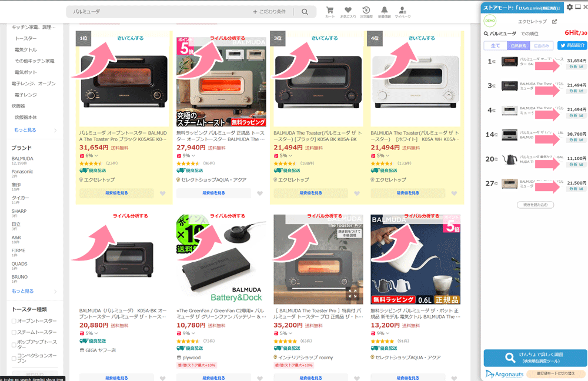Select 電子レンジ、オーブン category
Screen dimensions: 588x381
[34, 83]
